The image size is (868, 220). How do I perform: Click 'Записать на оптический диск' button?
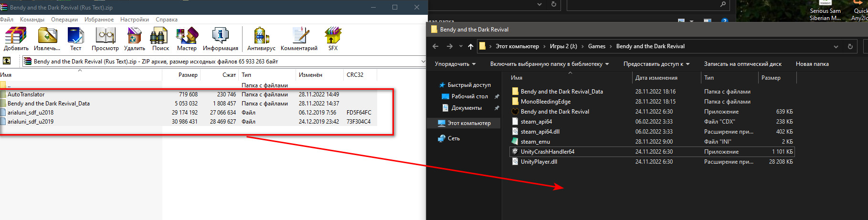point(743,64)
